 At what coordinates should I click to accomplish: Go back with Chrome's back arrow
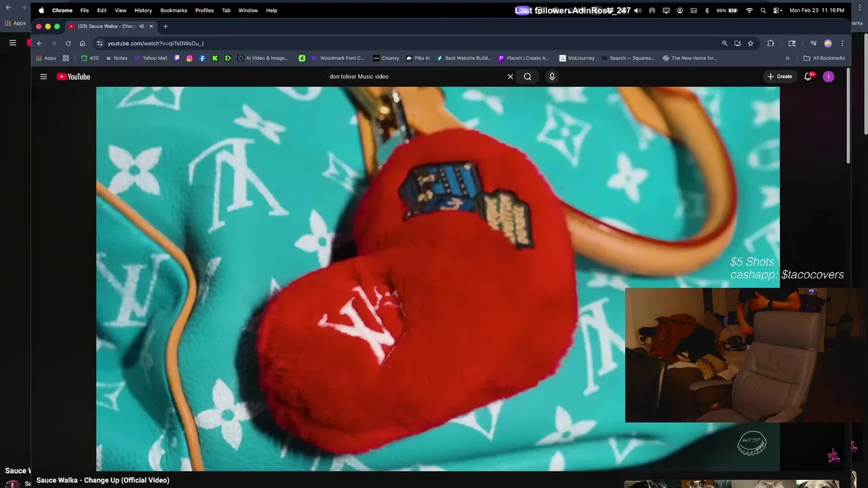39,43
